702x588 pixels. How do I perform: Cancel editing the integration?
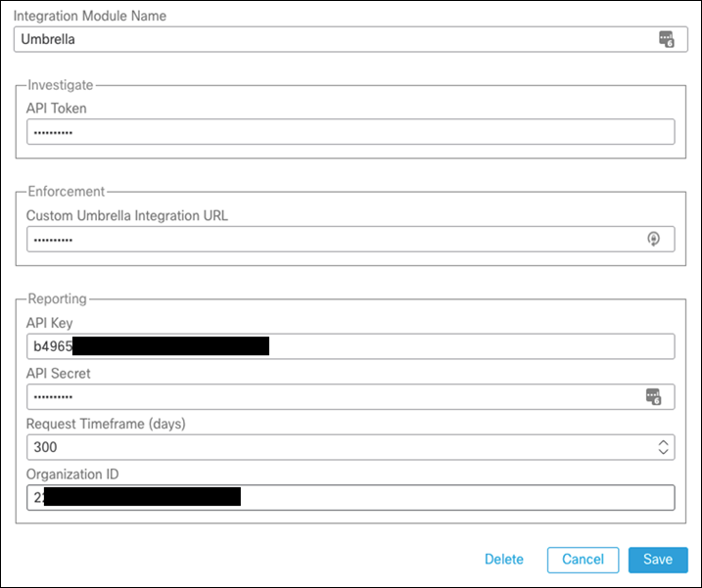pos(583,560)
